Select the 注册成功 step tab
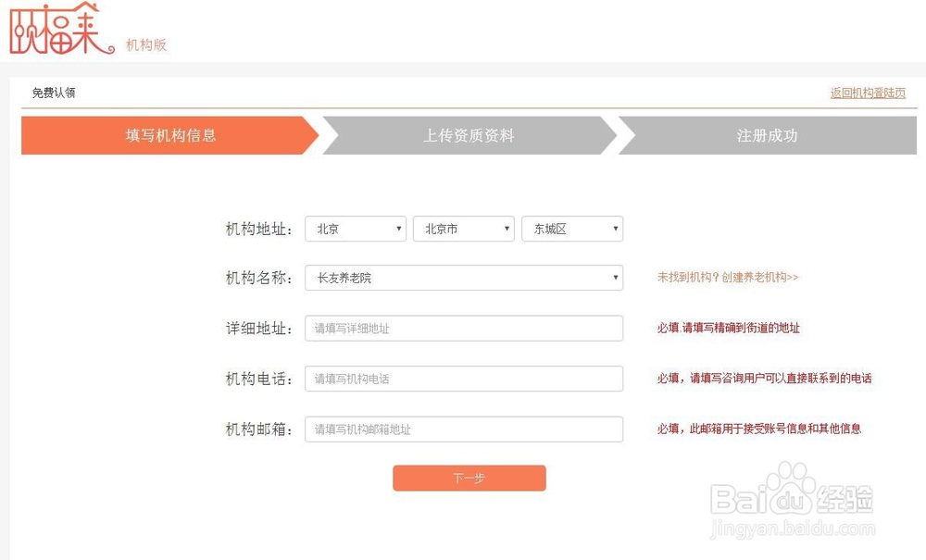Image resolution: width=926 pixels, height=560 pixels. 767,136
